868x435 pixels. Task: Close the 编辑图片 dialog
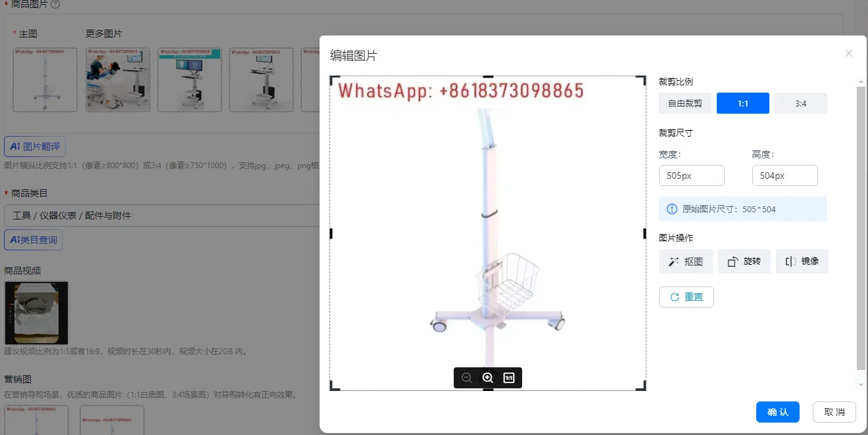[x=849, y=53]
